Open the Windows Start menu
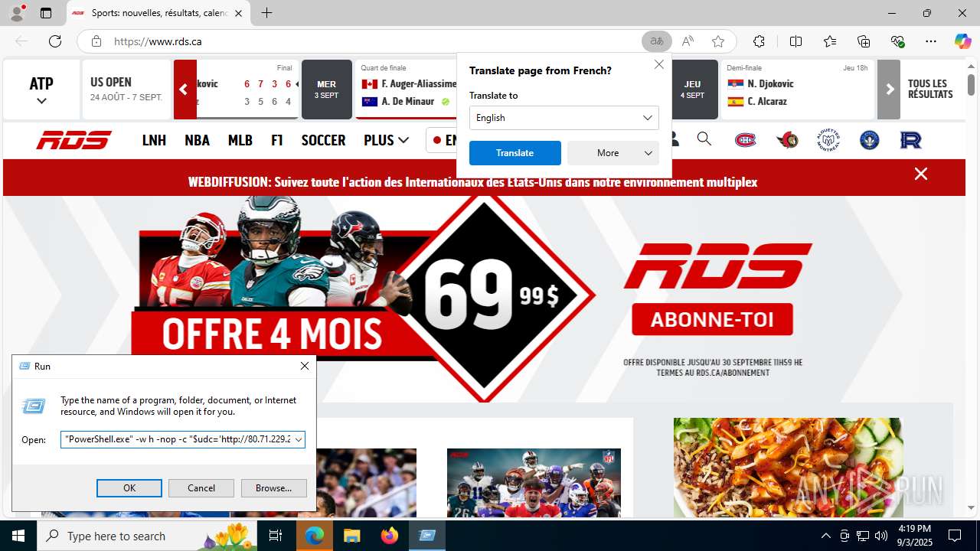 [18, 536]
